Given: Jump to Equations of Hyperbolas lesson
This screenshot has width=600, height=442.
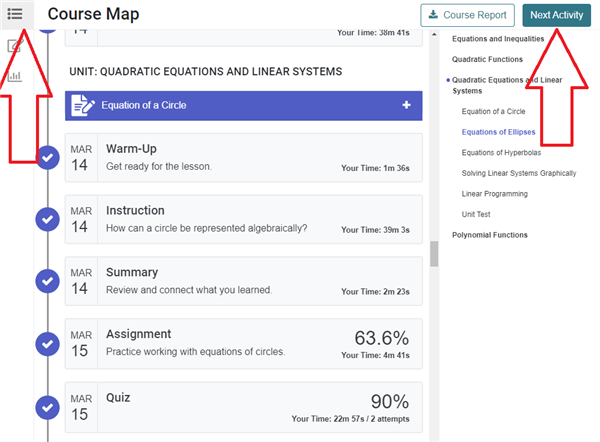Looking at the screenshot, I should click(501, 153).
